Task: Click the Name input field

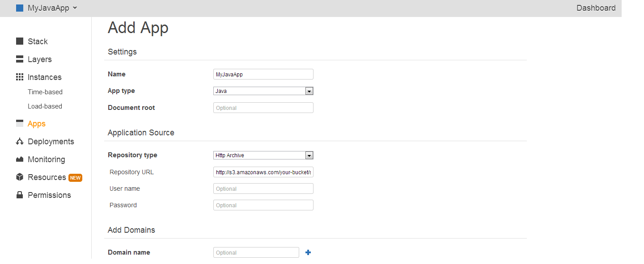Action: click(x=263, y=74)
